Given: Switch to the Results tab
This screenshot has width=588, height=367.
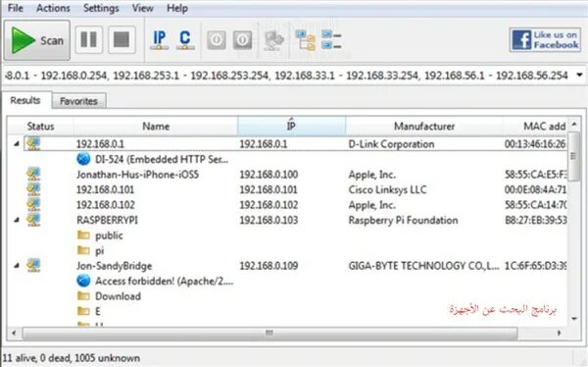Looking at the screenshot, I should pyautogui.click(x=25, y=100).
